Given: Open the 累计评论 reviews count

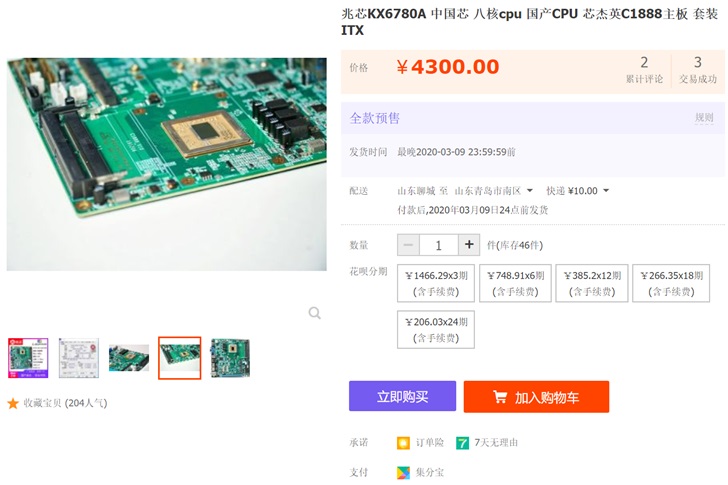Looking at the screenshot, I should pos(644,70).
